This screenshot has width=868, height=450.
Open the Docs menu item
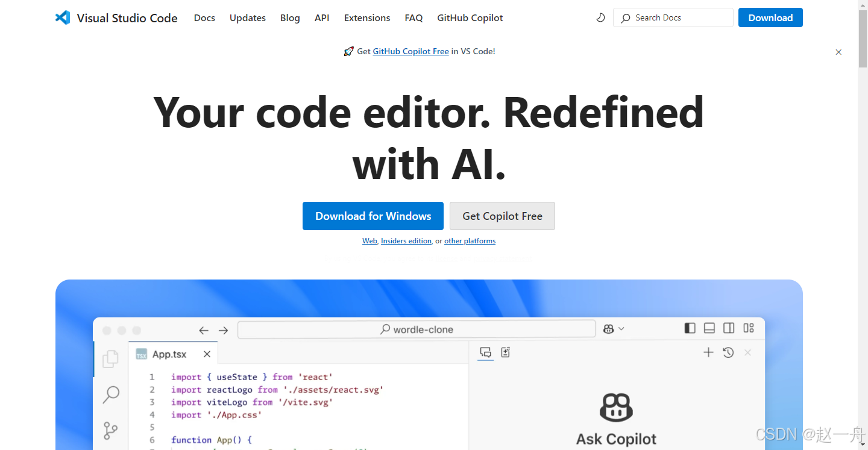tap(204, 18)
